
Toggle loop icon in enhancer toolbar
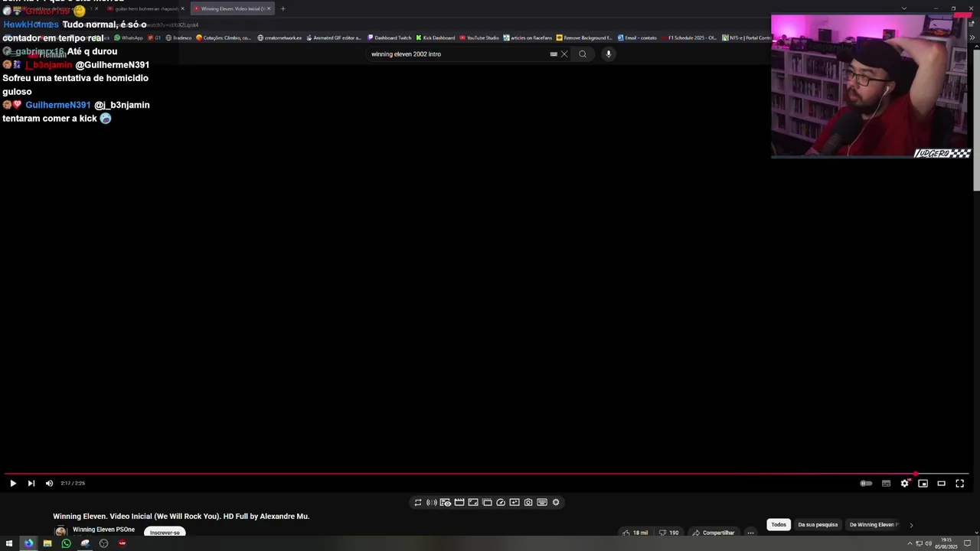click(x=418, y=502)
